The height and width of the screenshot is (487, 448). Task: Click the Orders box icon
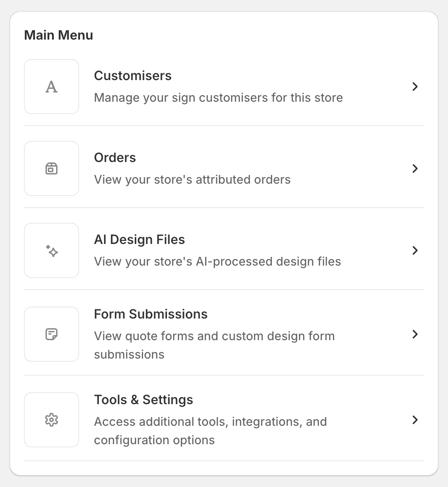[x=52, y=168]
